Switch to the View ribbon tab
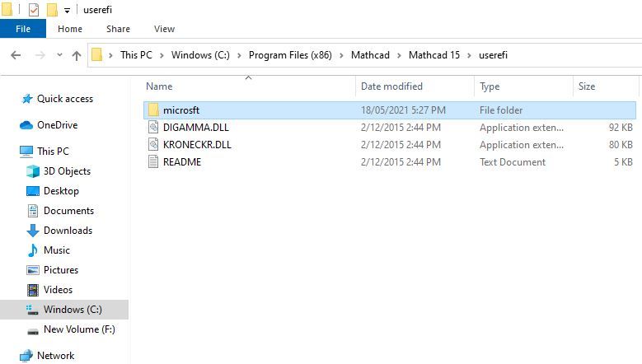 tap(165, 29)
